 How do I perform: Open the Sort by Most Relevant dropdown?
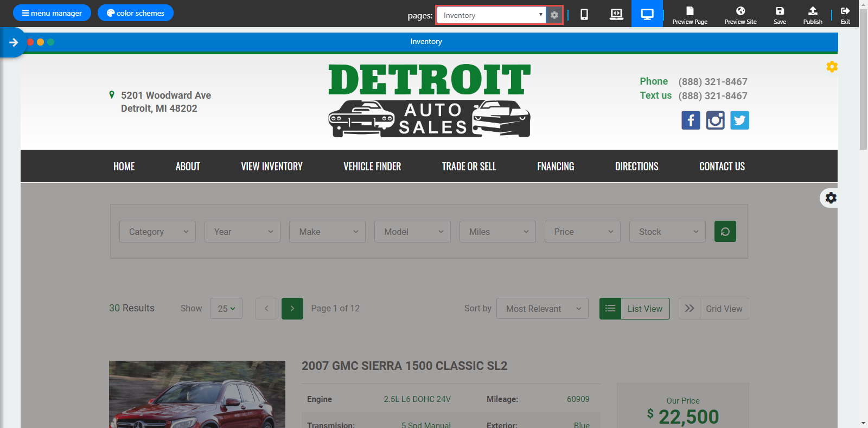(542, 309)
